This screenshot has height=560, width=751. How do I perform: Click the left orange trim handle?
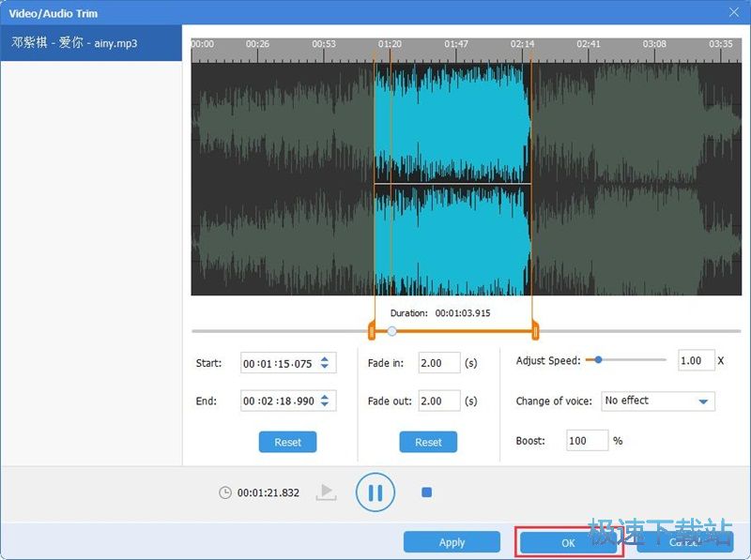372,331
